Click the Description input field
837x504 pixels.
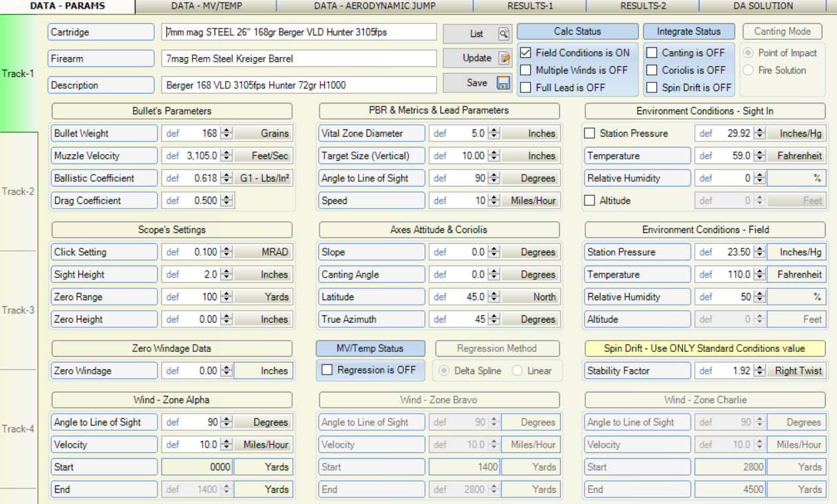pyautogui.click(x=299, y=85)
